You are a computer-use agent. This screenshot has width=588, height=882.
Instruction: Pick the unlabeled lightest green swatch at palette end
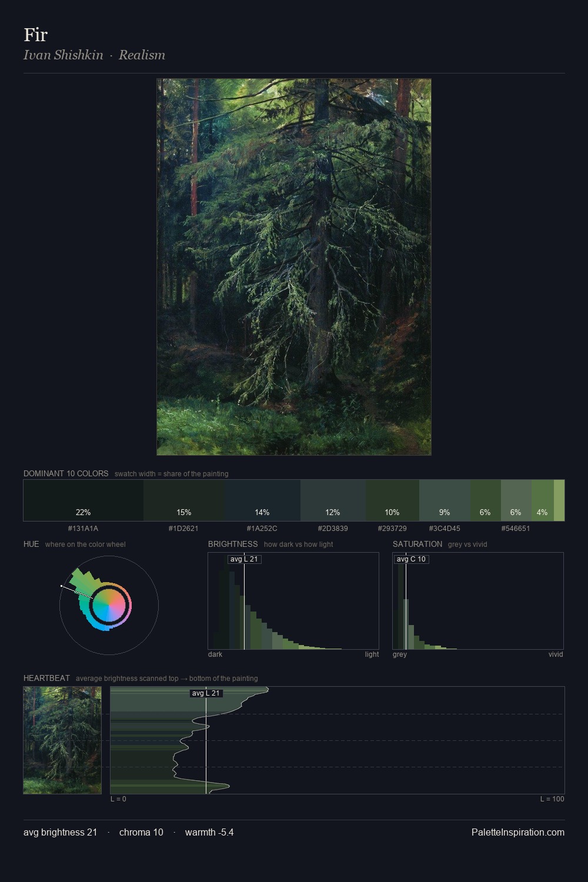coord(559,500)
